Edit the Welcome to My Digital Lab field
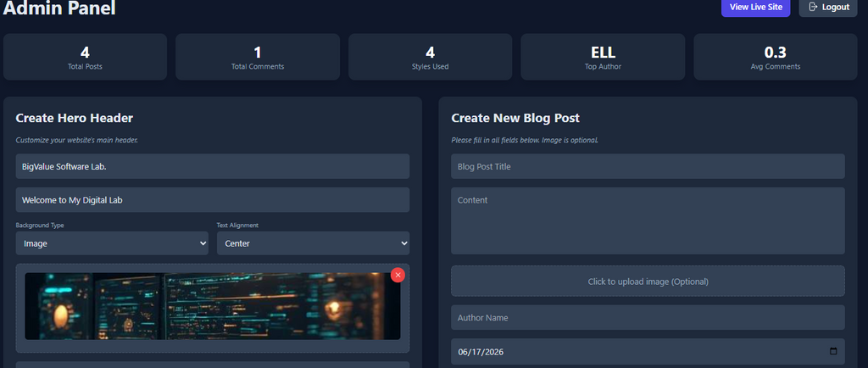The height and width of the screenshot is (368, 868). click(213, 200)
